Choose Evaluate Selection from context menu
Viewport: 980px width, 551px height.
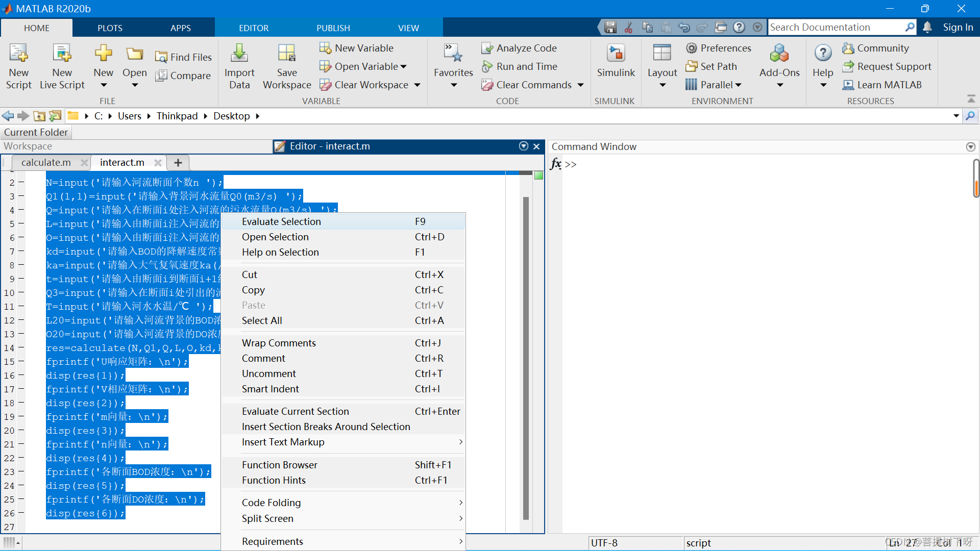(281, 221)
